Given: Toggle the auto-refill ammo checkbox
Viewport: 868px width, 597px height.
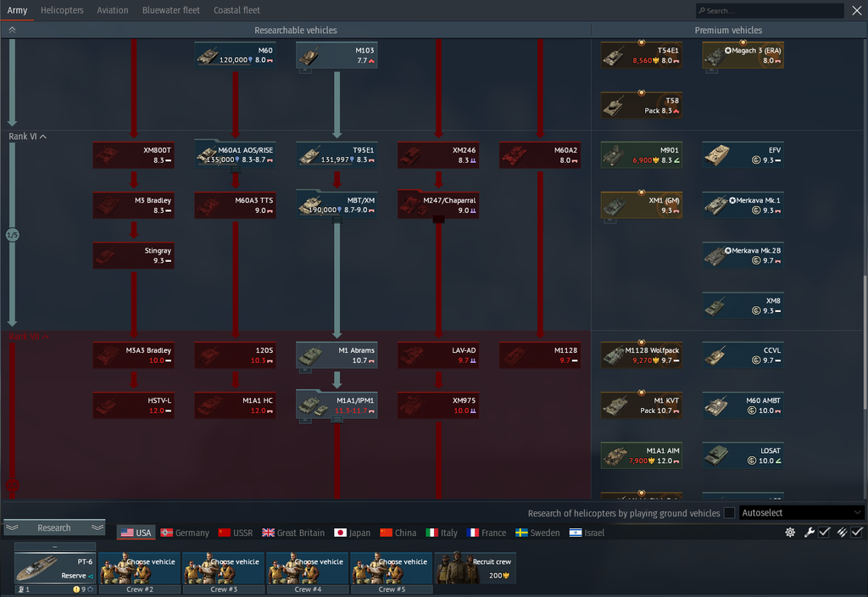Looking at the screenshot, I should (857, 533).
